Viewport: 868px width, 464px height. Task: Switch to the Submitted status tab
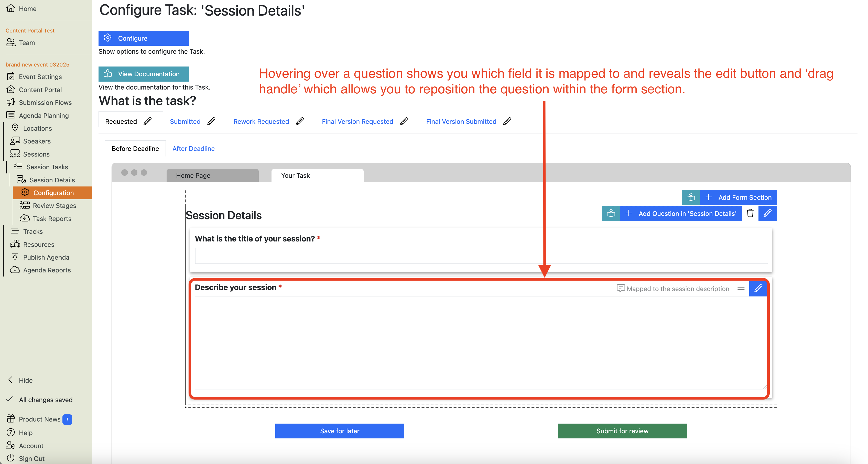pos(185,121)
